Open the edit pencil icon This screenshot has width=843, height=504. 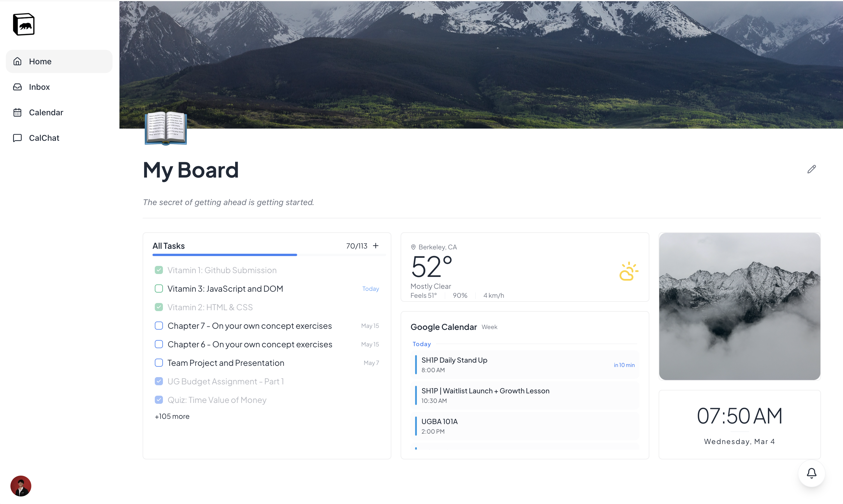pos(811,169)
